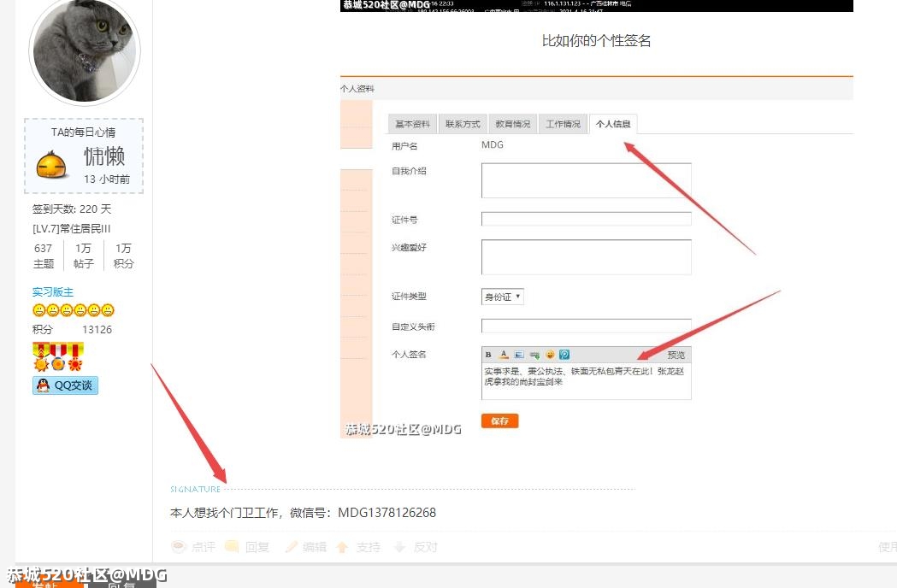Image resolution: width=897 pixels, height=588 pixels.
Task: Click the 签到天数: 220 天 text
Action: (72, 209)
